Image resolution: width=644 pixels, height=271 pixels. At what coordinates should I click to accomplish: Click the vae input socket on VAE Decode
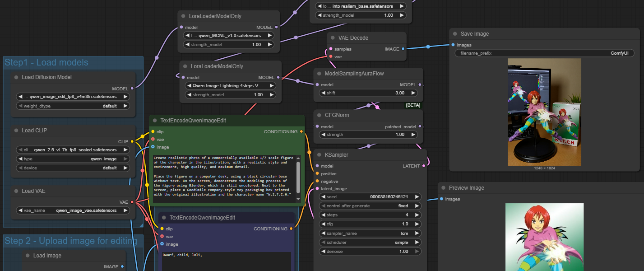(331, 57)
